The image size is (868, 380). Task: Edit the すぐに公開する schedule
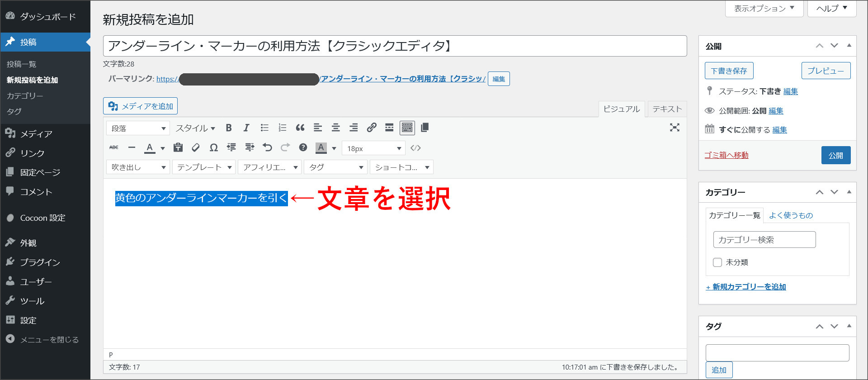click(x=779, y=130)
